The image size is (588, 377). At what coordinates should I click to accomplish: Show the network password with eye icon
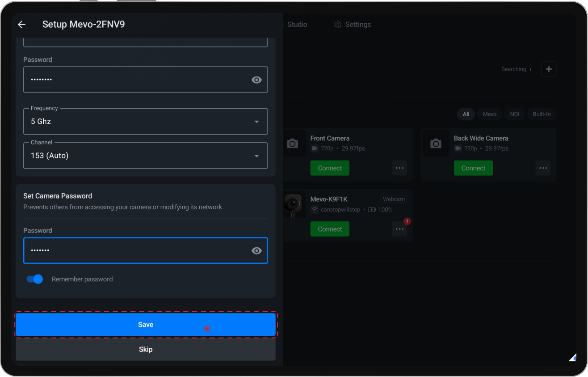point(256,80)
